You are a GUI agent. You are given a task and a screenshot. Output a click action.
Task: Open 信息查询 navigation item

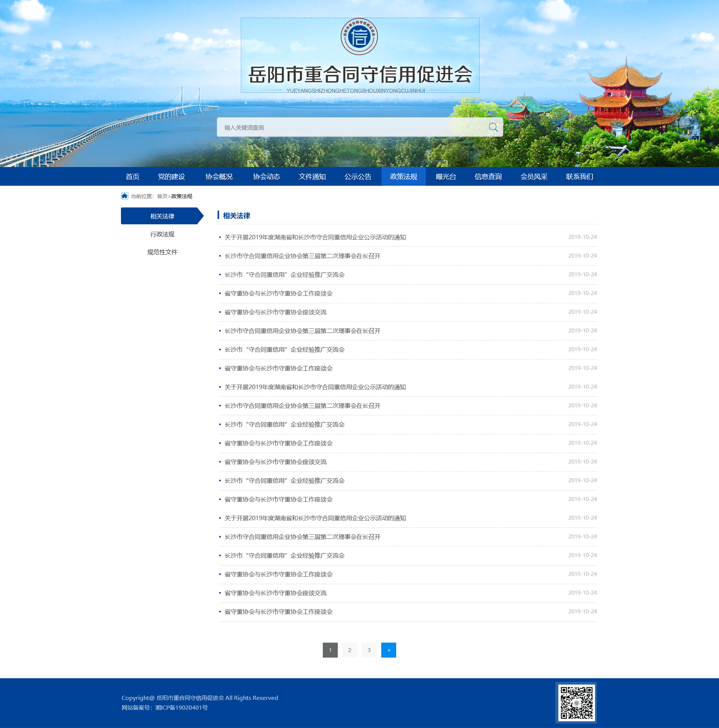[488, 177]
